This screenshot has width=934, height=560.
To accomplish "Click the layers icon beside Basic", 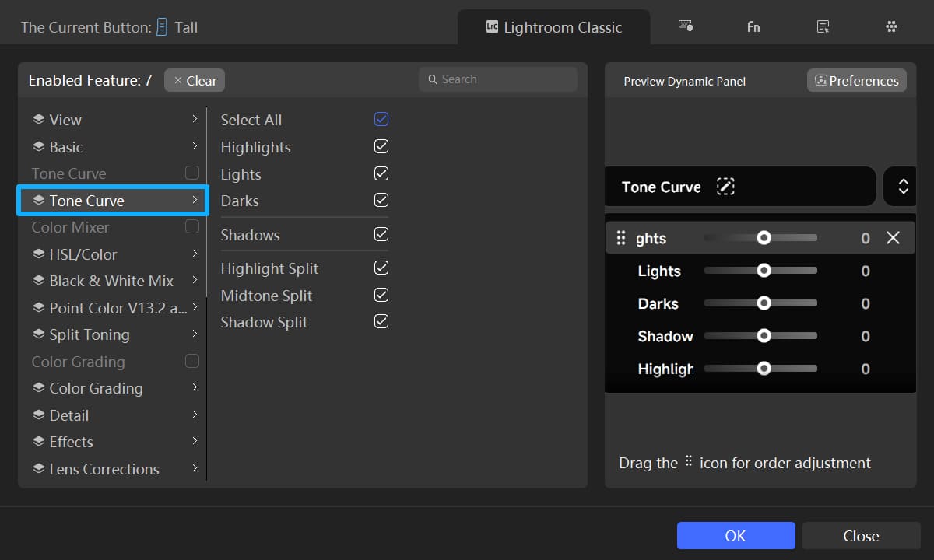I will pyautogui.click(x=38, y=147).
